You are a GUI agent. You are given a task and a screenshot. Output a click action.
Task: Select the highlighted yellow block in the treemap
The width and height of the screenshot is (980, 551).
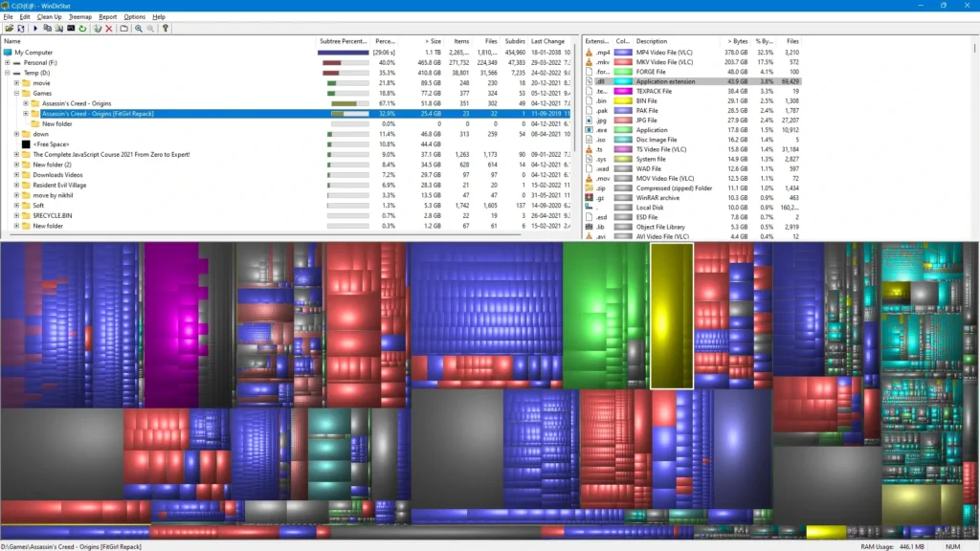672,316
